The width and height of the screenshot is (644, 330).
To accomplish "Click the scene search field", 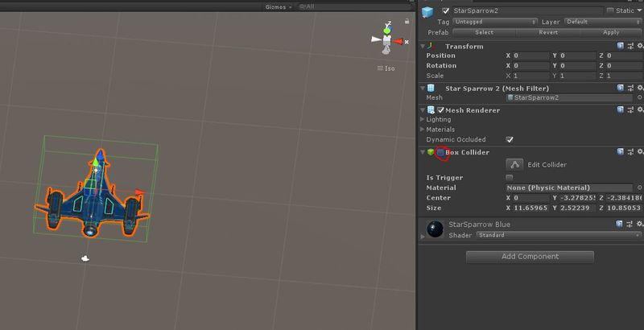I will point(354,7).
